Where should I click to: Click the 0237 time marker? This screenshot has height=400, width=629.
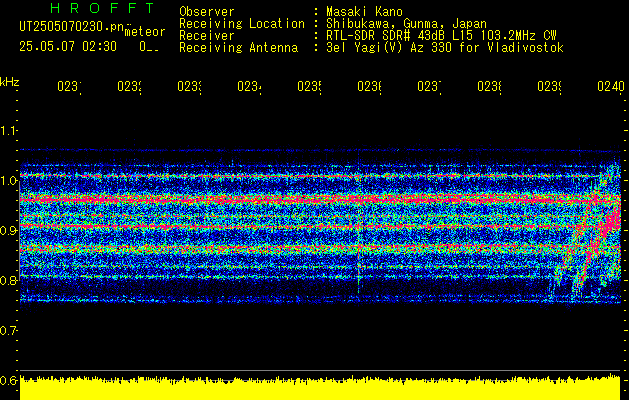point(429,86)
